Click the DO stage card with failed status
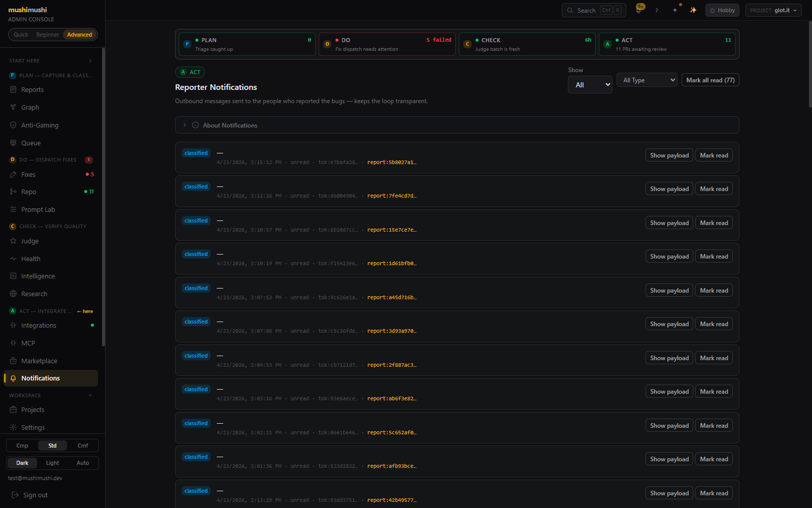Viewport: 812px width, 508px height. (387, 44)
